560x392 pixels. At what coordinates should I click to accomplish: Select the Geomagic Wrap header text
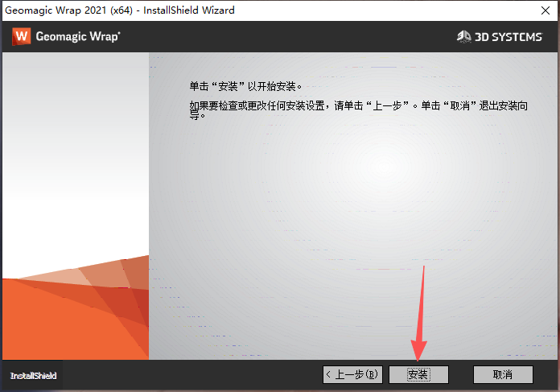79,36
